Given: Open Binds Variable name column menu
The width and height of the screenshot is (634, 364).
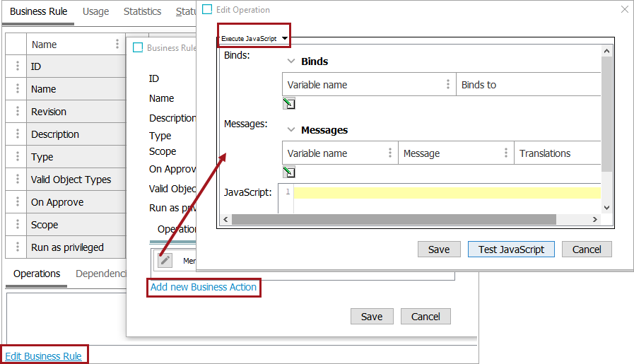Looking at the screenshot, I should pos(448,85).
